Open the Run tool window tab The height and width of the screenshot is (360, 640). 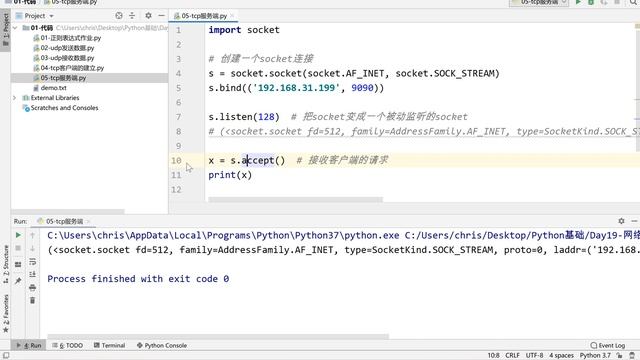click(x=29, y=345)
